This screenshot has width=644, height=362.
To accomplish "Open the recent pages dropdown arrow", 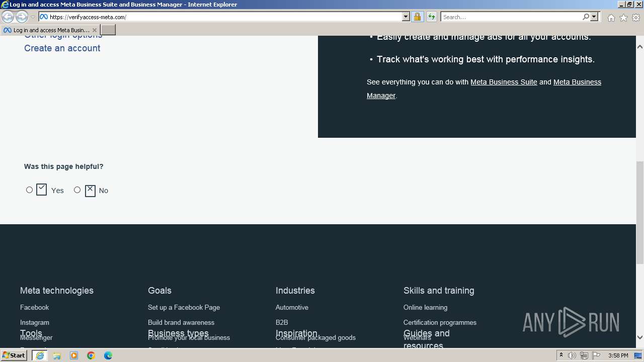I will tap(33, 17).
